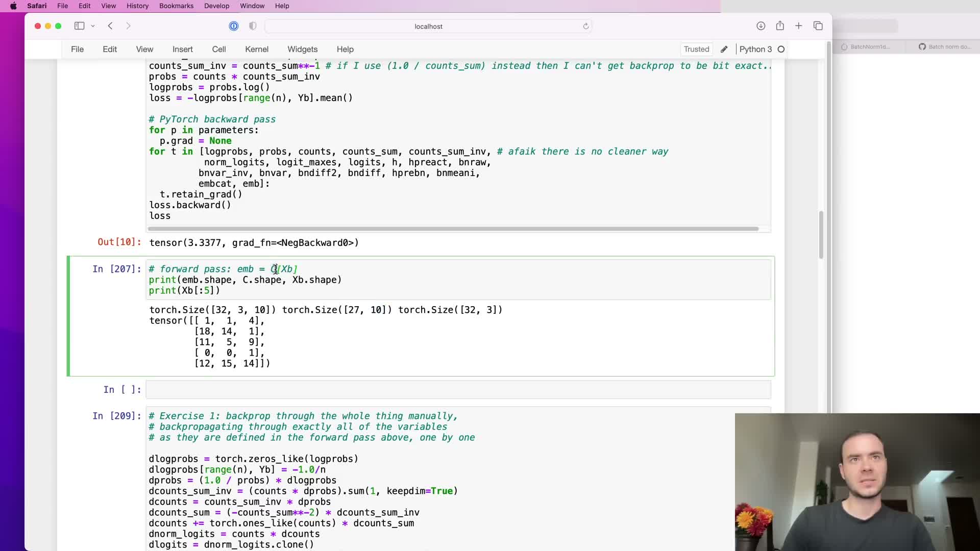
Task: Show the tab overview icon
Action: (818, 26)
